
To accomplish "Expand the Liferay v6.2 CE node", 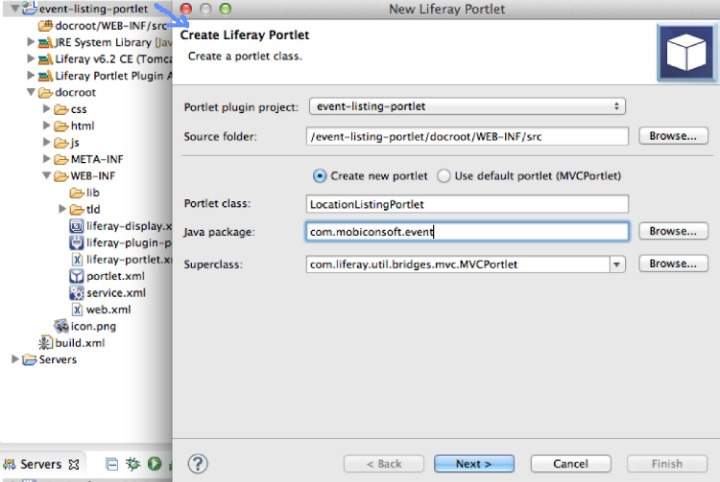I will [31, 59].
